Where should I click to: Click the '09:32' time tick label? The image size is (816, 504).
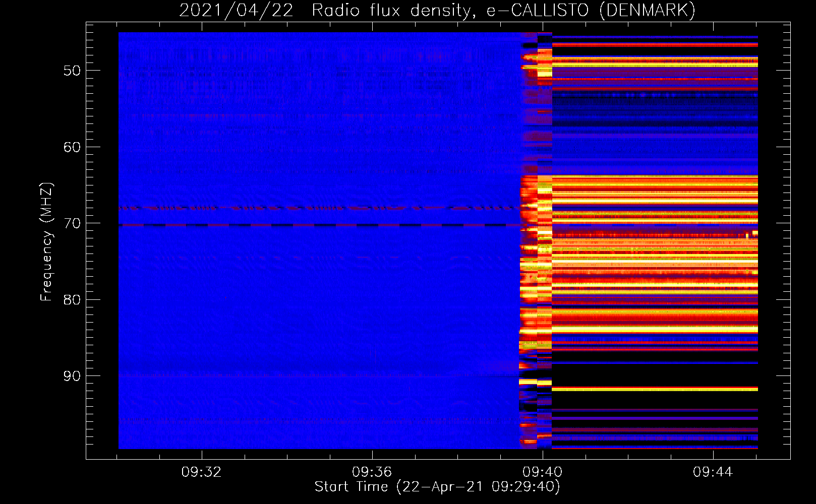(x=202, y=472)
